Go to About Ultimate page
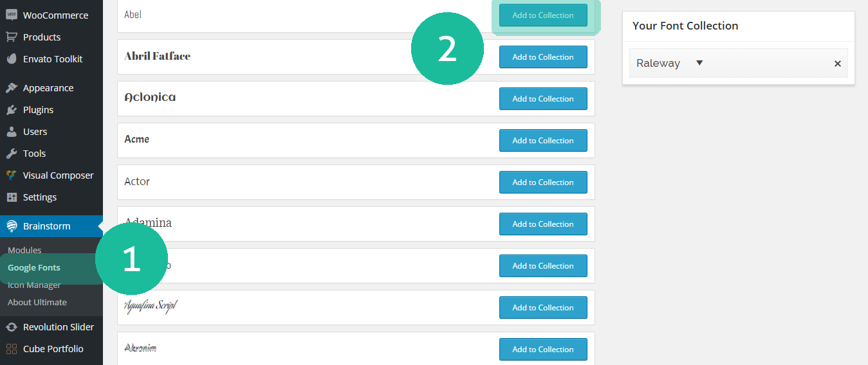868x365 pixels. pyautogui.click(x=37, y=302)
